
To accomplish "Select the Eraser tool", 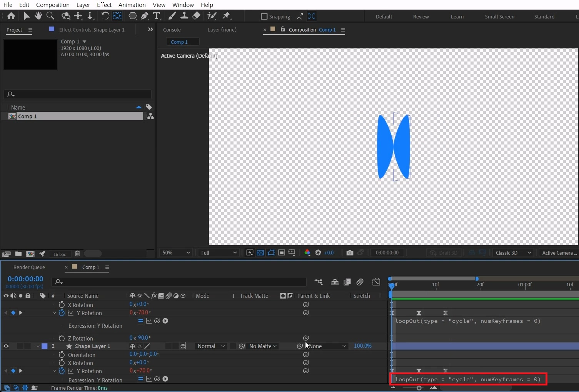I will click(196, 16).
